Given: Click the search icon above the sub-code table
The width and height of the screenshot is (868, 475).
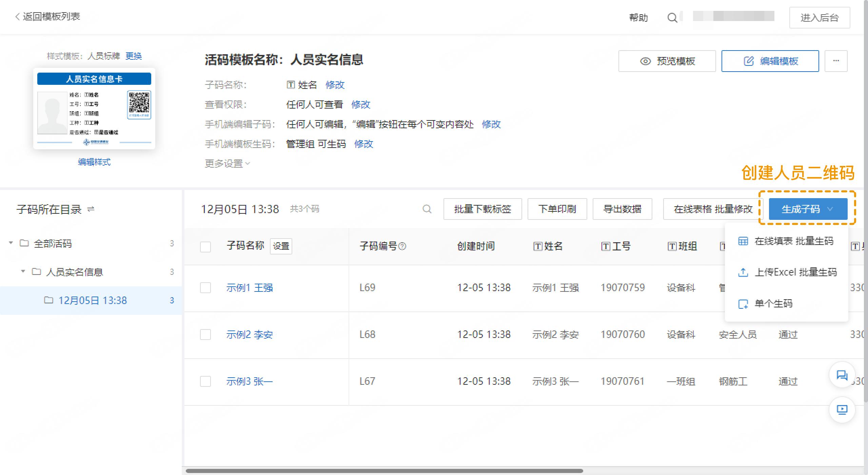Looking at the screenshot, I should pyautogui.click(x=427, y=209).
